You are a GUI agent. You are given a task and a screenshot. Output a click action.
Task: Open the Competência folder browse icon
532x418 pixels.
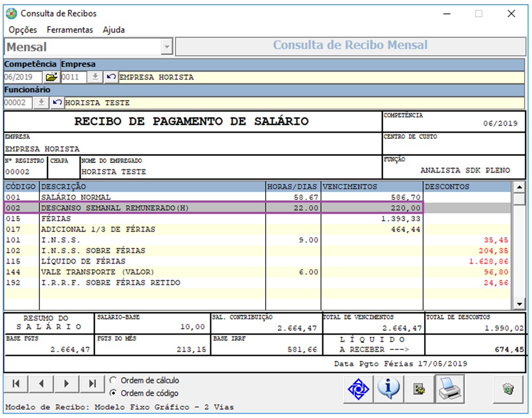51,77
